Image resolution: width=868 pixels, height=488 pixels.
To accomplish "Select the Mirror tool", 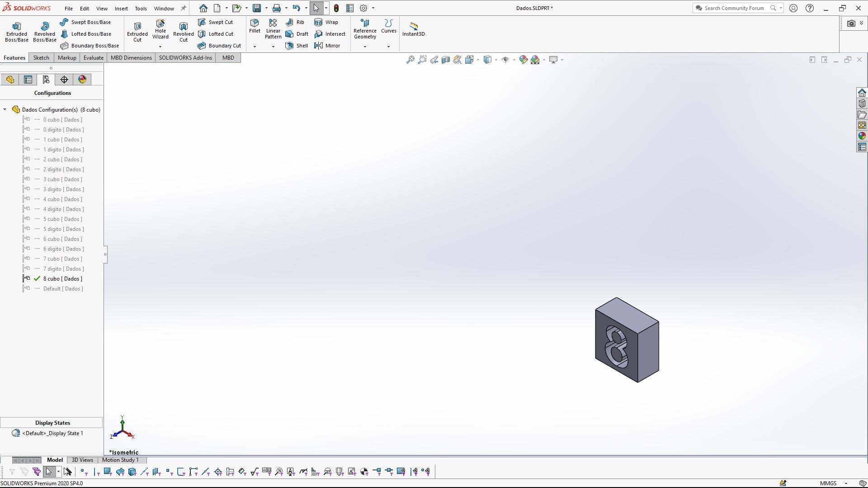I will click(327, 46).
